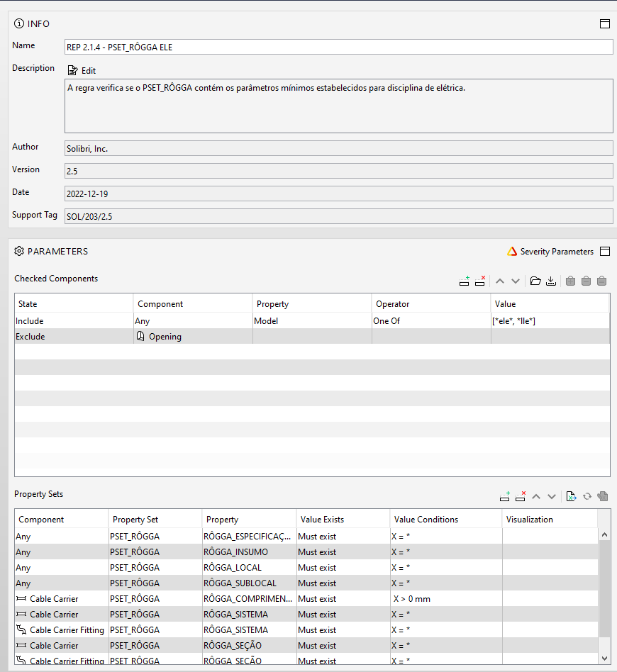Collapse the PARAMETERS panel with window icon
The image size is (617, 672).
point(604,251)
